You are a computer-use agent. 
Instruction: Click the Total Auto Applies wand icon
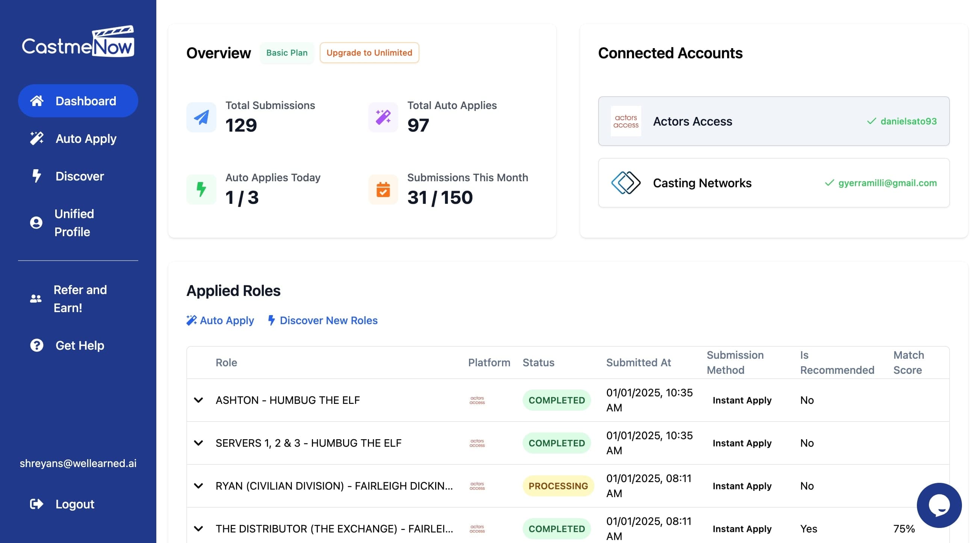click(383, 117)
